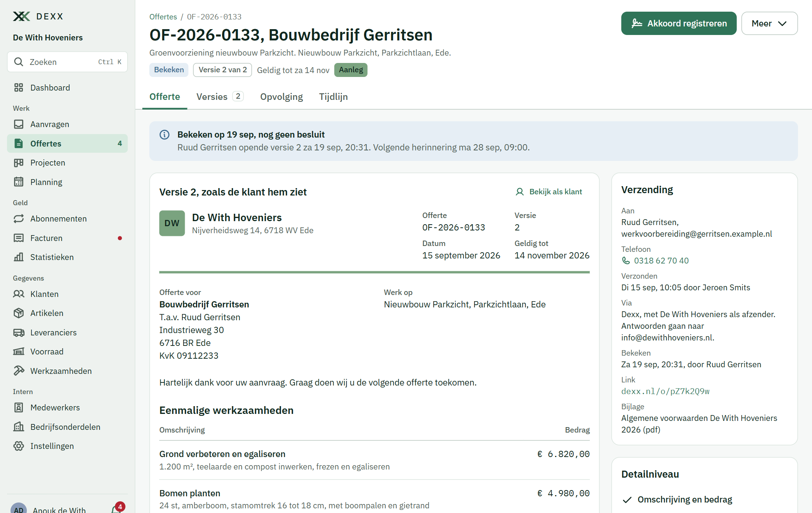The image size is (812, 513).
Task: Click Bekijk als klant link
Action: (x=549, y=192)
